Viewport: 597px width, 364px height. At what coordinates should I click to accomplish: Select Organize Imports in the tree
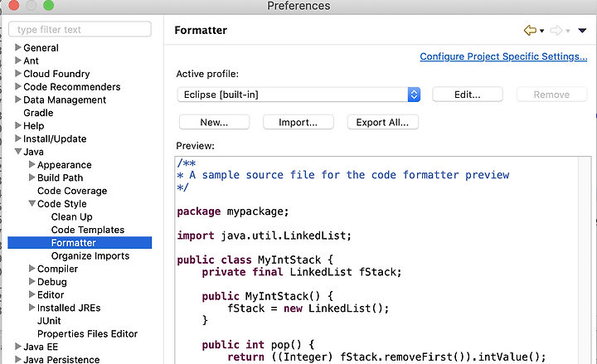point(90,256)
